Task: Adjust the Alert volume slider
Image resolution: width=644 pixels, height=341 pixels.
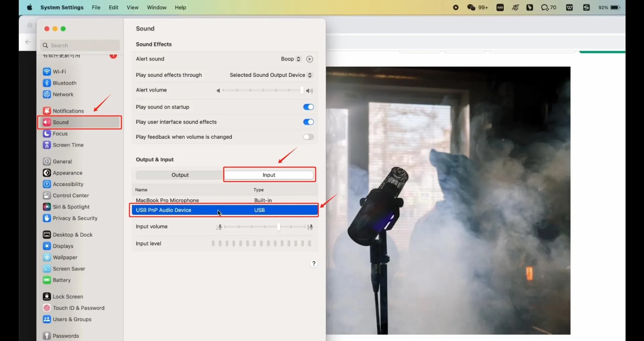Action: pos(263,90)
